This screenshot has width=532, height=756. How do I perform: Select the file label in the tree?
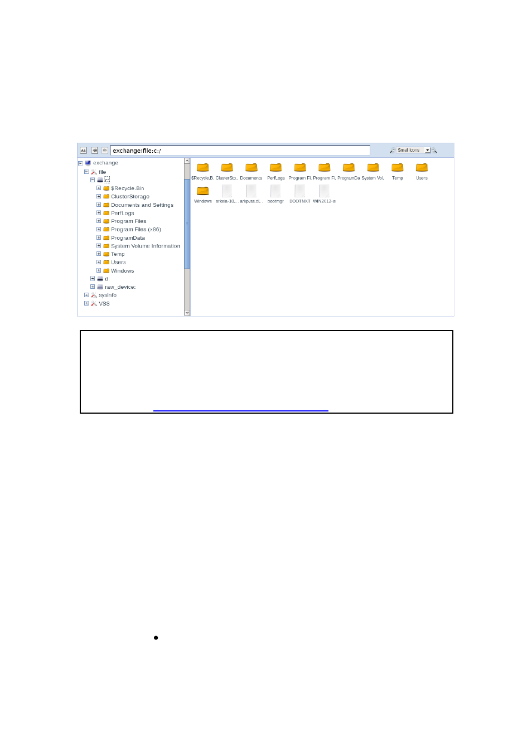click(103, 172)
